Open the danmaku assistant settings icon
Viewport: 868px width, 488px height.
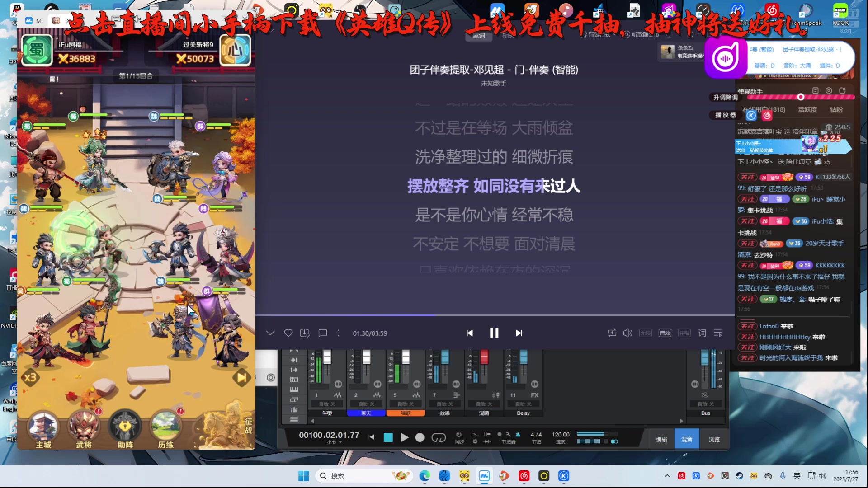point(829,91)
